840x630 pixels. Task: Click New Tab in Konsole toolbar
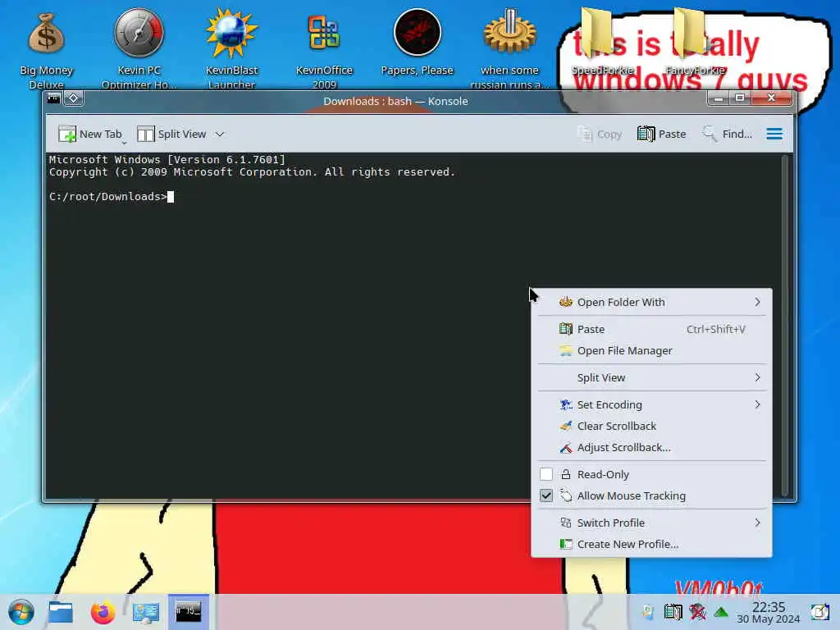pos(90,134)
